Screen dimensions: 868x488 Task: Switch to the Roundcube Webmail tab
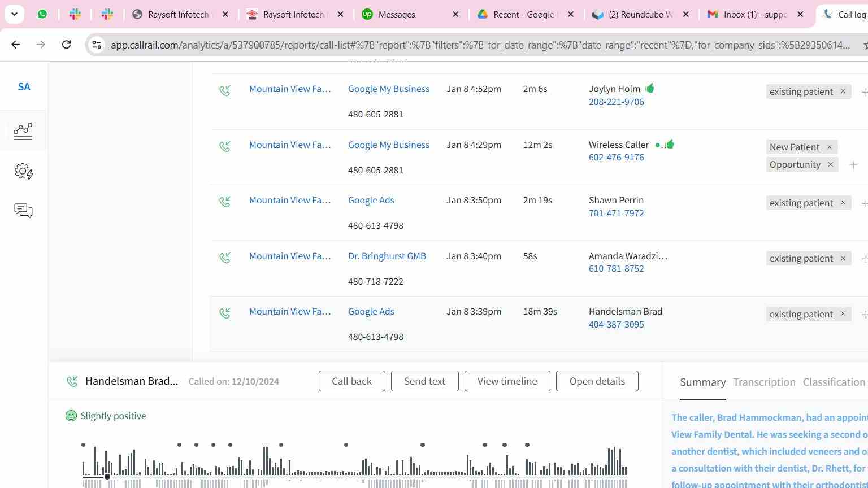pyautogui.click(x=641, y=14)
